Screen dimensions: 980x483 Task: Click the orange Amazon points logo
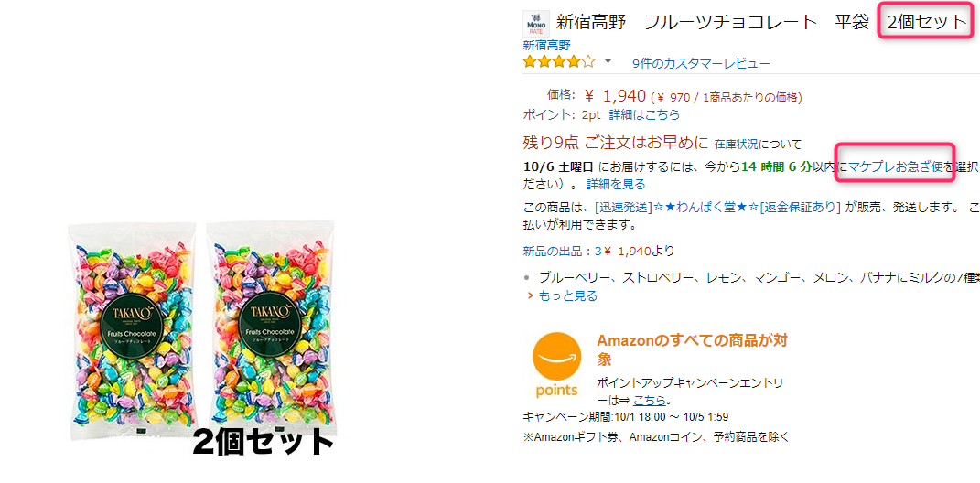pyautogui.click(x=556, y=365)
